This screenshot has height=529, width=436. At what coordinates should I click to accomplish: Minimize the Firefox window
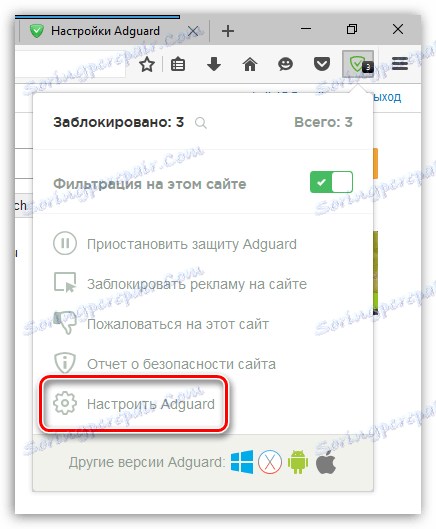coord(306,29)
